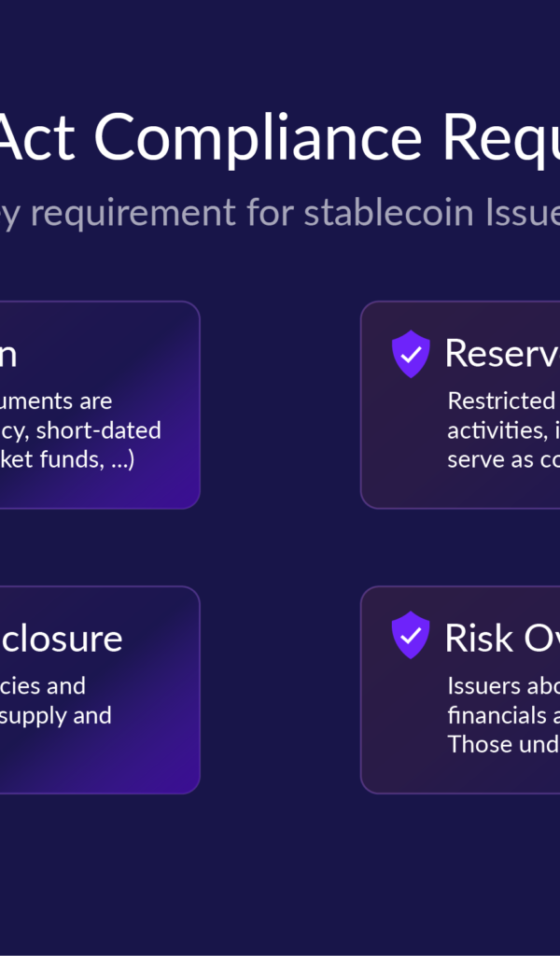Image resolution: width=560 pixels, height=956 pixels.
Task: Click the 'Reserv' card heading
Action: coord(502,354)
